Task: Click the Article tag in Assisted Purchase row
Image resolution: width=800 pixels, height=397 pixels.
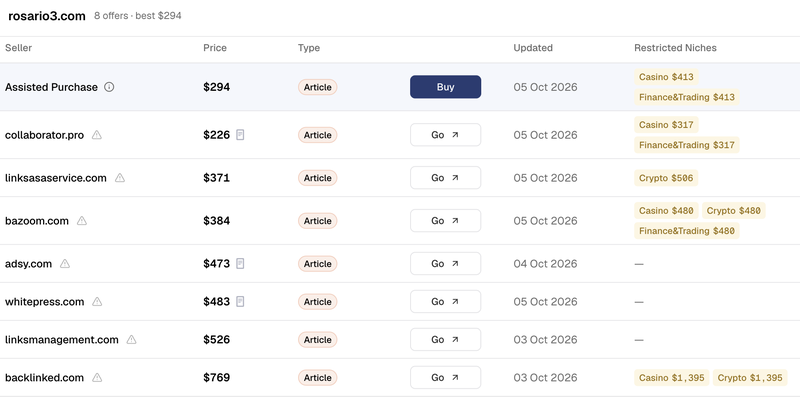Action: [x=317, y=87]
